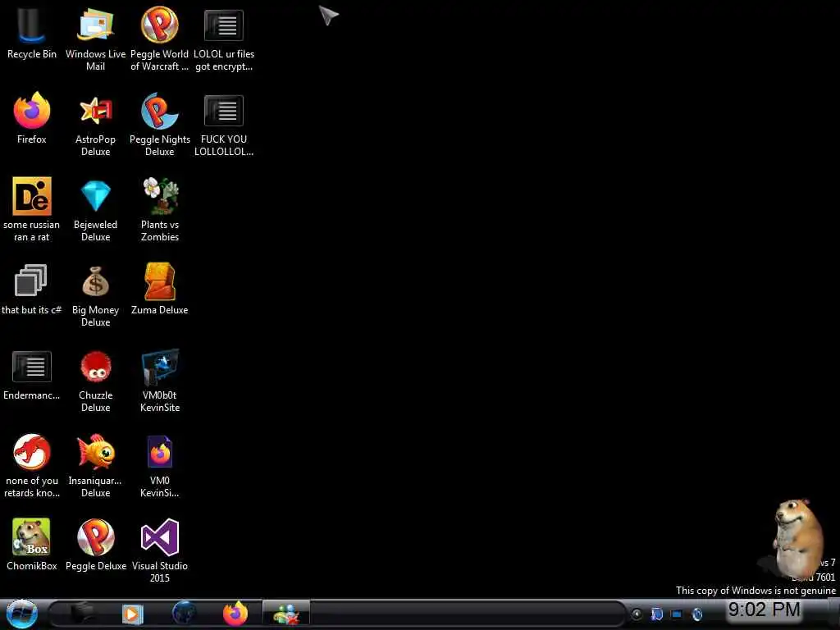Show hidden tray icons button
This screenshot has height=630, width=840.
637,614
